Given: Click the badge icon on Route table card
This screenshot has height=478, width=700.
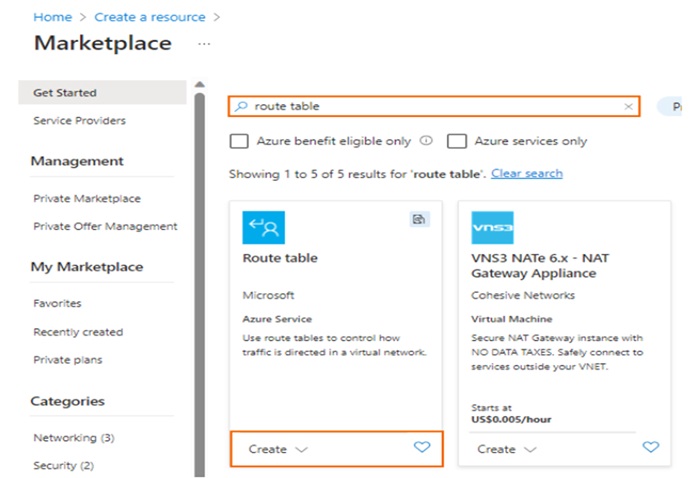Looking at the screenshot, I should tap(420, 219).
